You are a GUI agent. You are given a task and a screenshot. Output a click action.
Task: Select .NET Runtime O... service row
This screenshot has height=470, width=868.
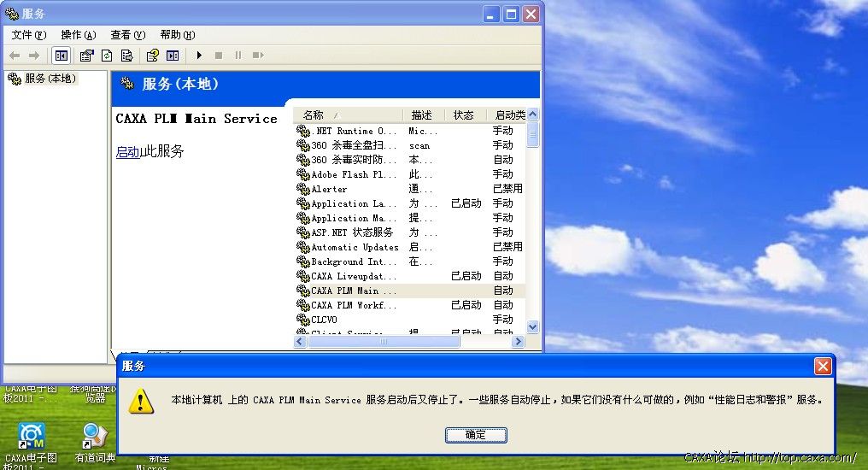(x=409, y=132)
